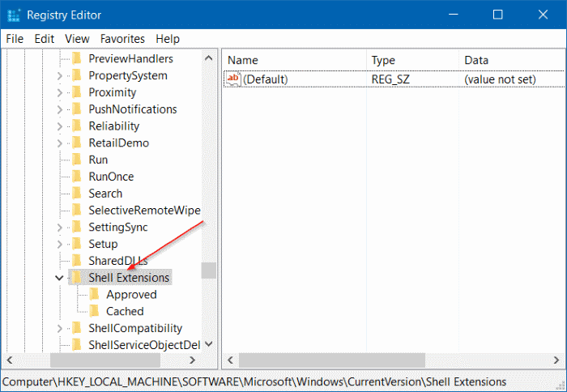Minimize the Registry Editor window
This screenshot has width=567, height=392.
tap(454, 15)
